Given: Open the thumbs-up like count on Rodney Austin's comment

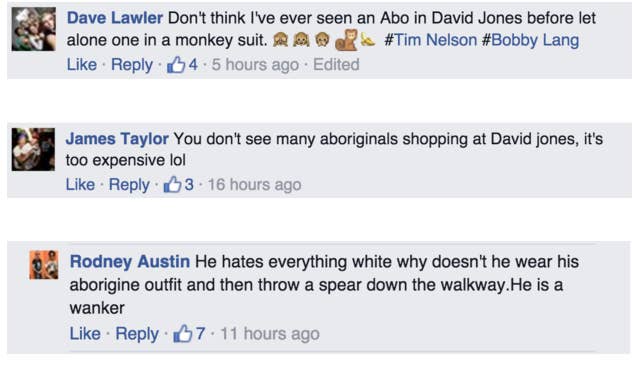Looking at the screenshot, I should [189, 334].
